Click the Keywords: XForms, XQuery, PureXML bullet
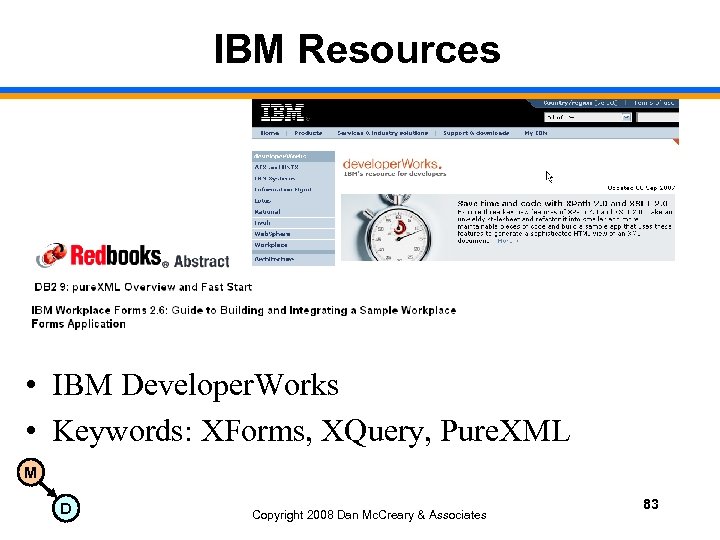720x540 pixels. point(311,431)
